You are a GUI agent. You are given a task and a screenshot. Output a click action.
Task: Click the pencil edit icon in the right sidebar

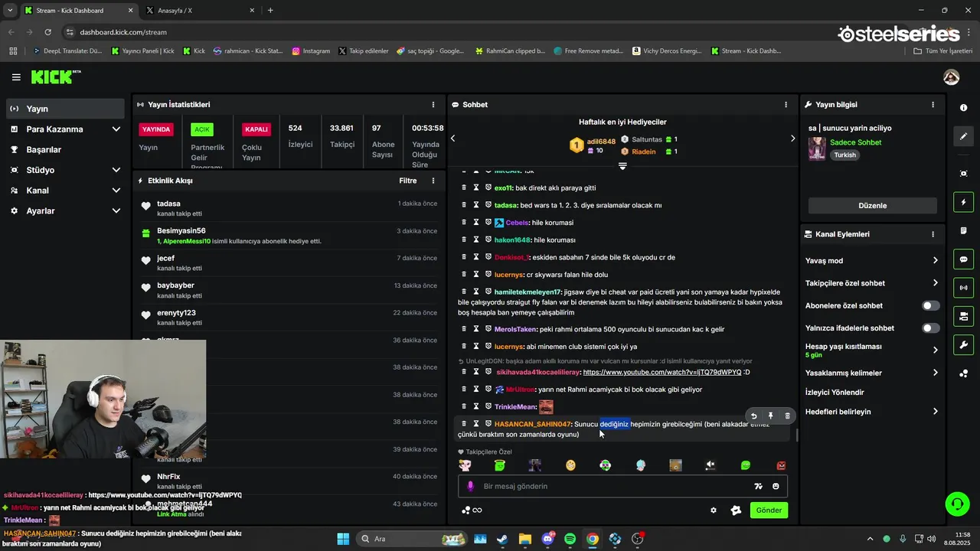coord(964,136)
